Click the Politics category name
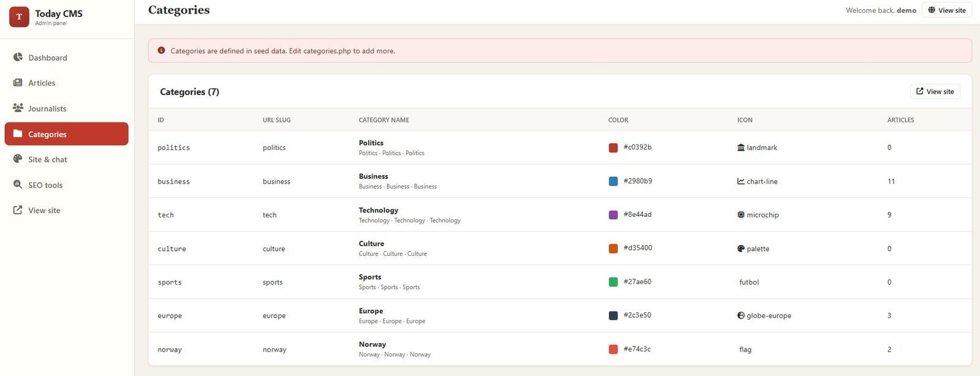980x376 pixels. pyautogui.click(x=371, y=143)
